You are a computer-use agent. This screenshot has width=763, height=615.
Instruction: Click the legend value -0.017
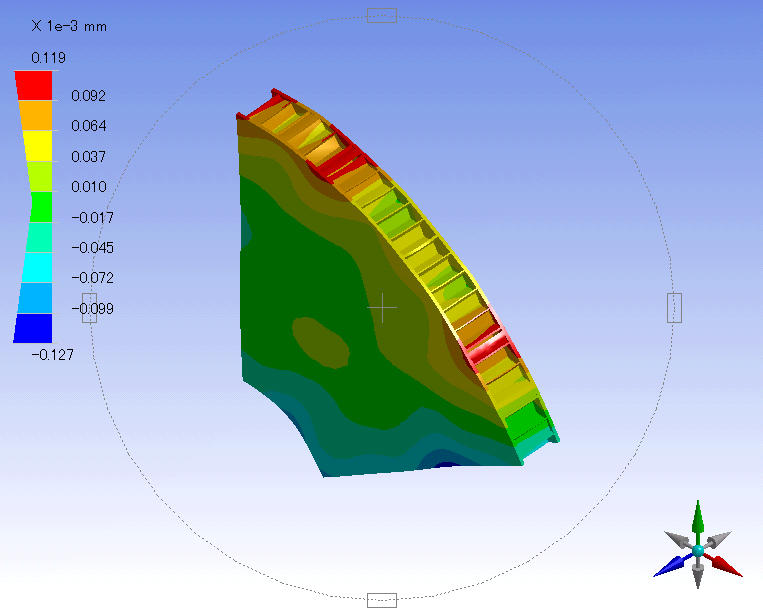click(92, 217)
